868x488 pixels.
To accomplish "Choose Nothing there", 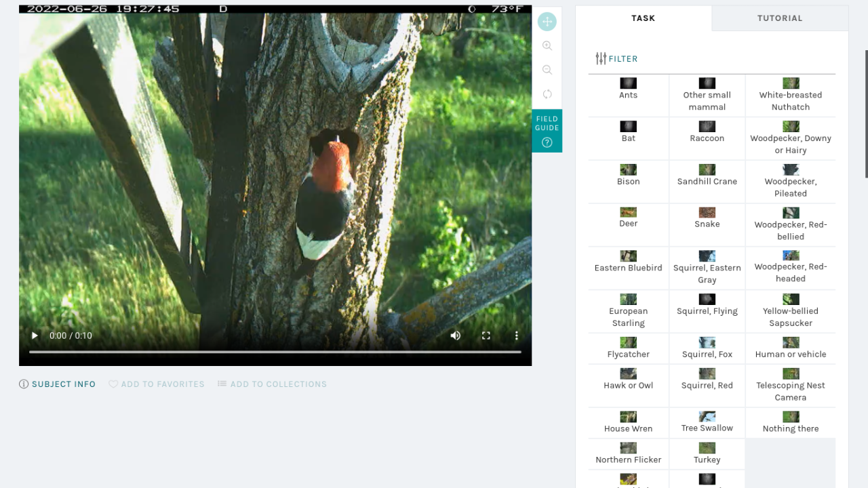I will [x=791, y=423].
